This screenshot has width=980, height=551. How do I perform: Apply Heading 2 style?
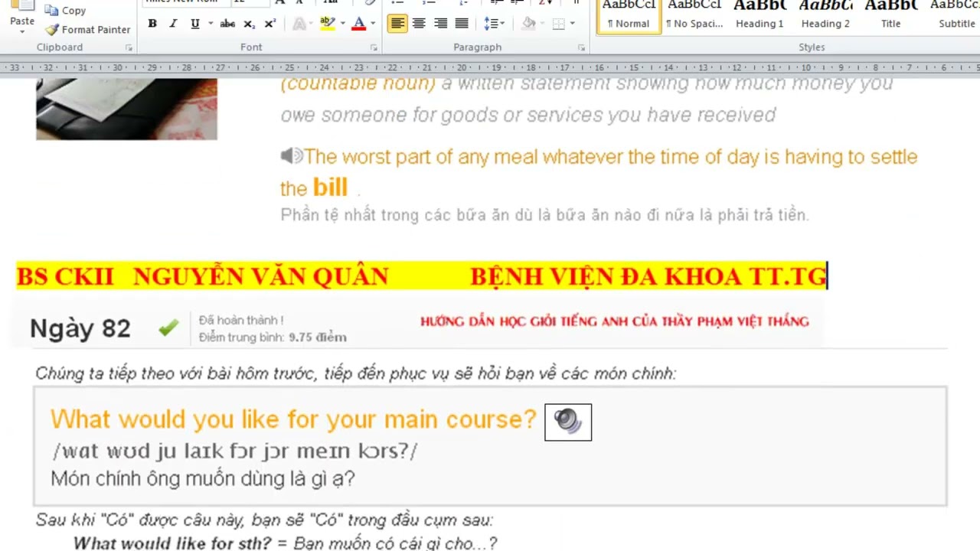[825, 16]
